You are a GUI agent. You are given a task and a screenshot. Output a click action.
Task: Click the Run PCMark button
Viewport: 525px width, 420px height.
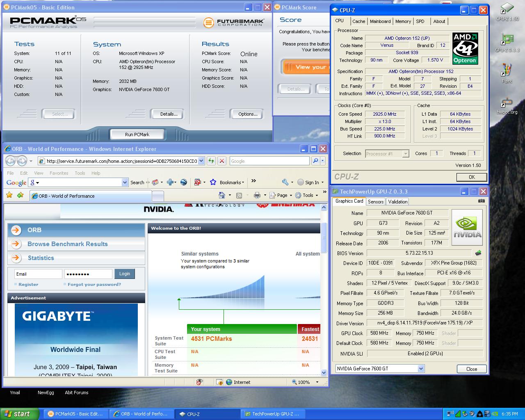[x=137, y=134]
